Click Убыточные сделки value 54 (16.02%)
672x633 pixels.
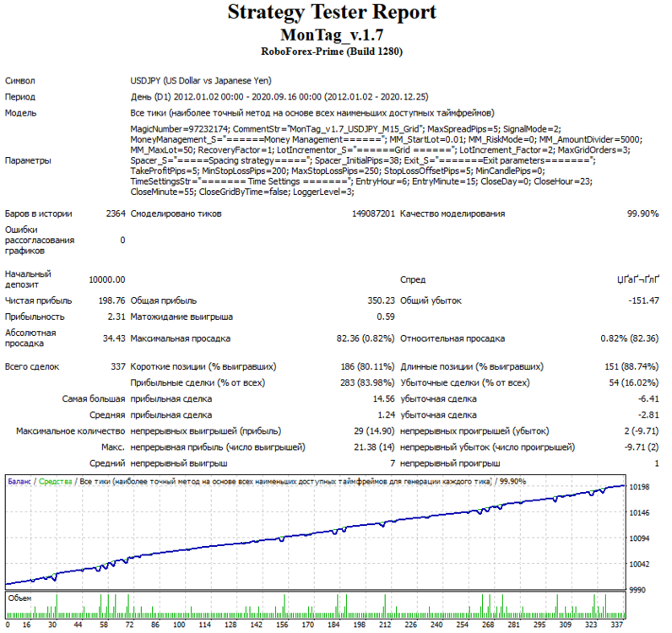634,382
